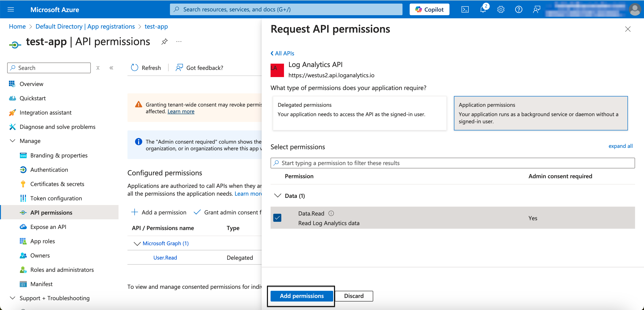Go to Home in the breadcrumb
644x310 pixels.
[x=17, y=27]
